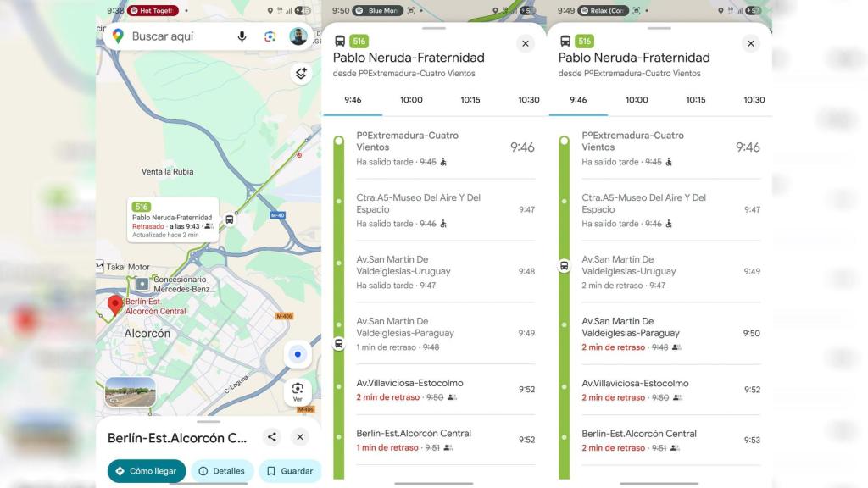The width and height of the screenshot is (868, 488).
Task: Open Street View with the Ver button
Action: [298, 391]
